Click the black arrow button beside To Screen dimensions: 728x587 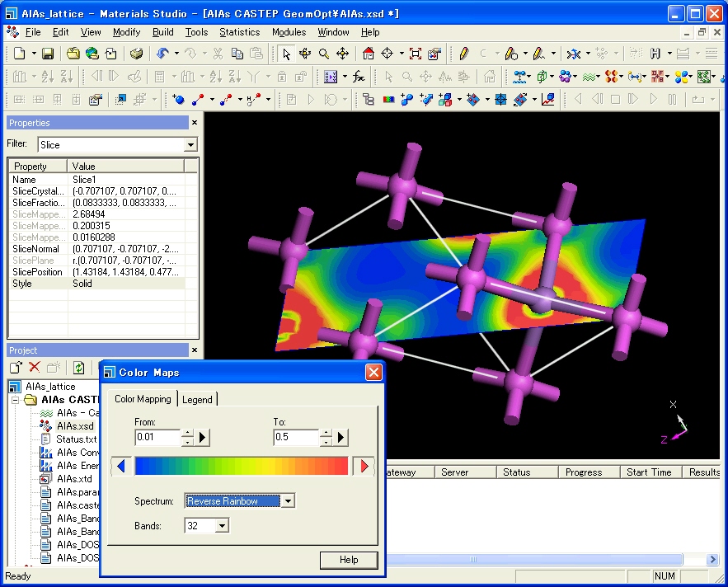pos(341,437)
